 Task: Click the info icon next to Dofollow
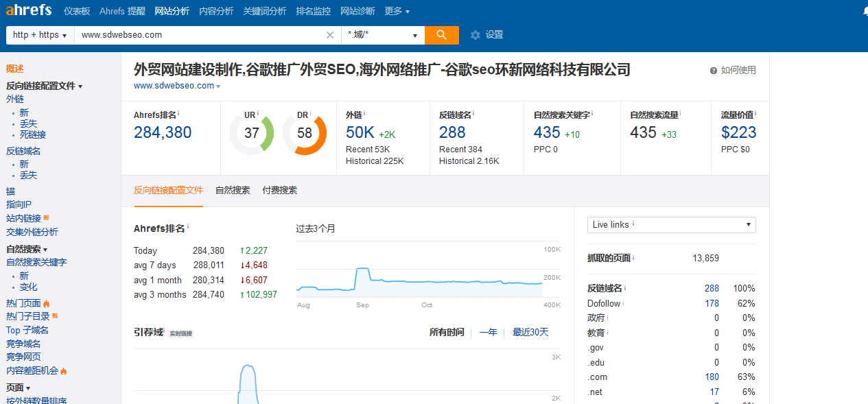click(624, 303)
